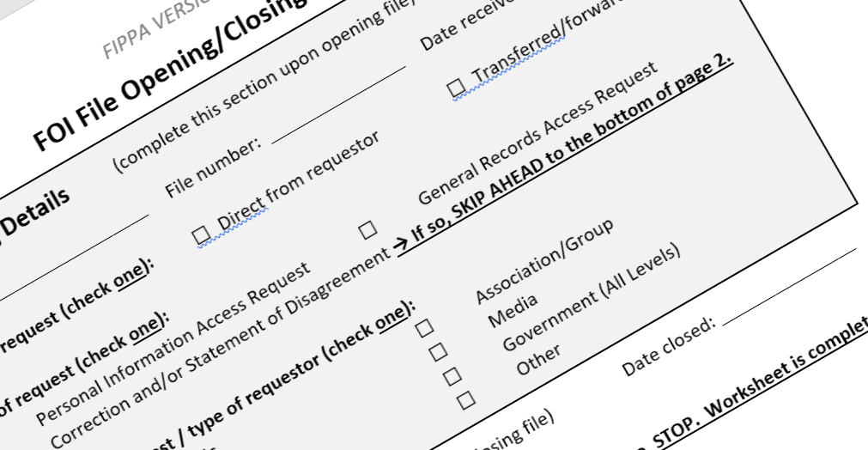The width and height of the screenshot is (868, 450).
Task: Select the Association/Group checkbox
Action: coord(424,328)
